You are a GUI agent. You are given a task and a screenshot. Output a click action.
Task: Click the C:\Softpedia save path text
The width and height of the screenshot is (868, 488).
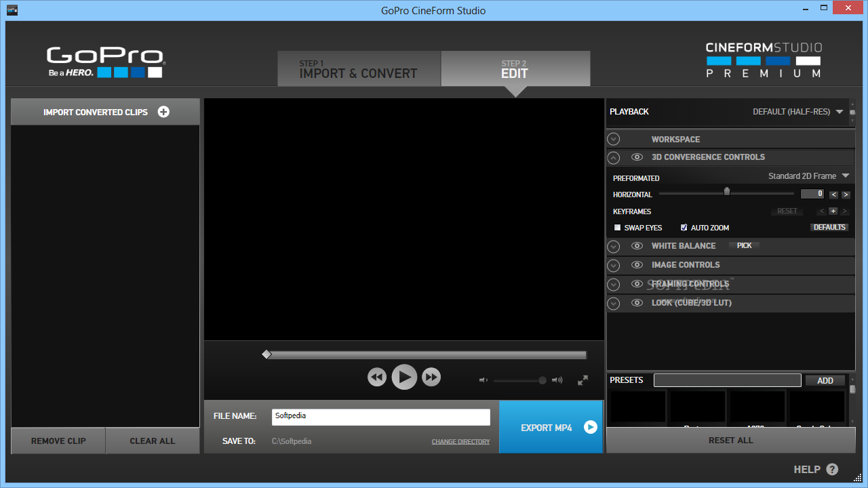point(292,441)
